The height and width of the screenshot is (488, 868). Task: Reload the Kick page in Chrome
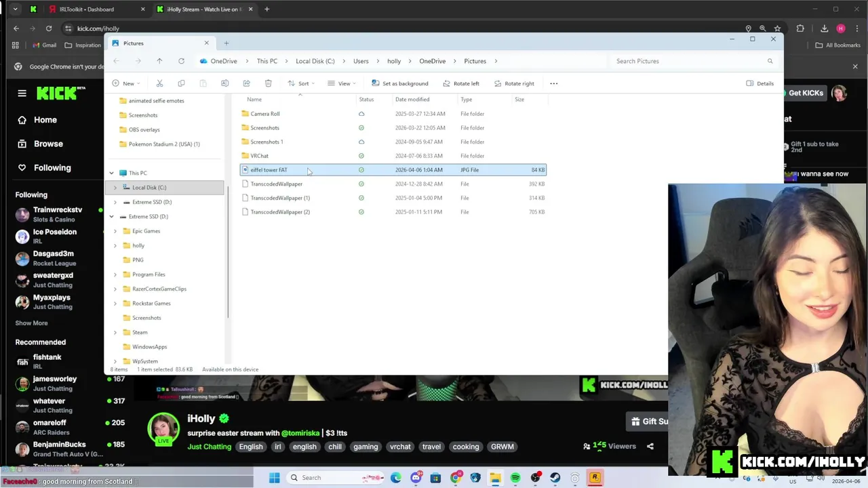[x=49, y=28]
